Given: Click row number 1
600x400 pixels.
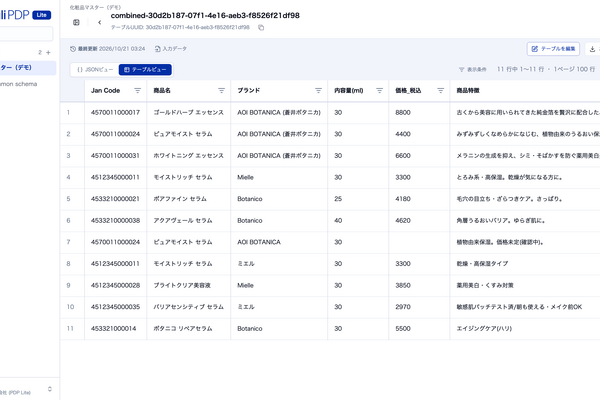Looking at the screenshot, I should [x=68, y=113].
